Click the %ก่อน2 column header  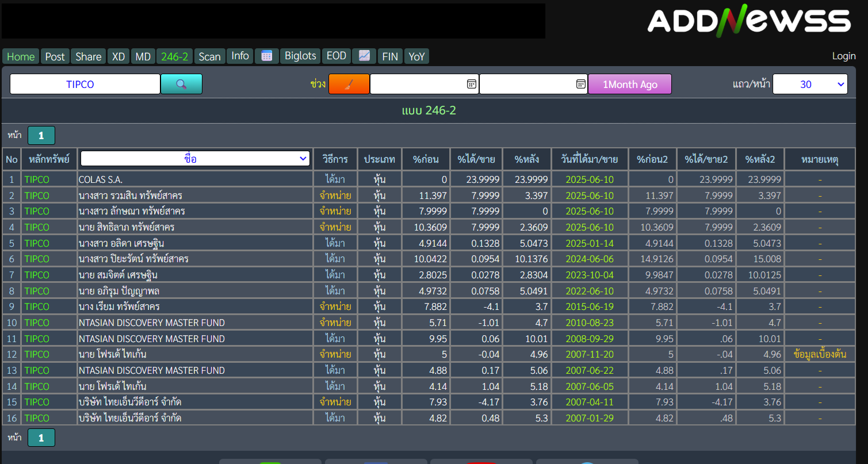pos(652,159)
